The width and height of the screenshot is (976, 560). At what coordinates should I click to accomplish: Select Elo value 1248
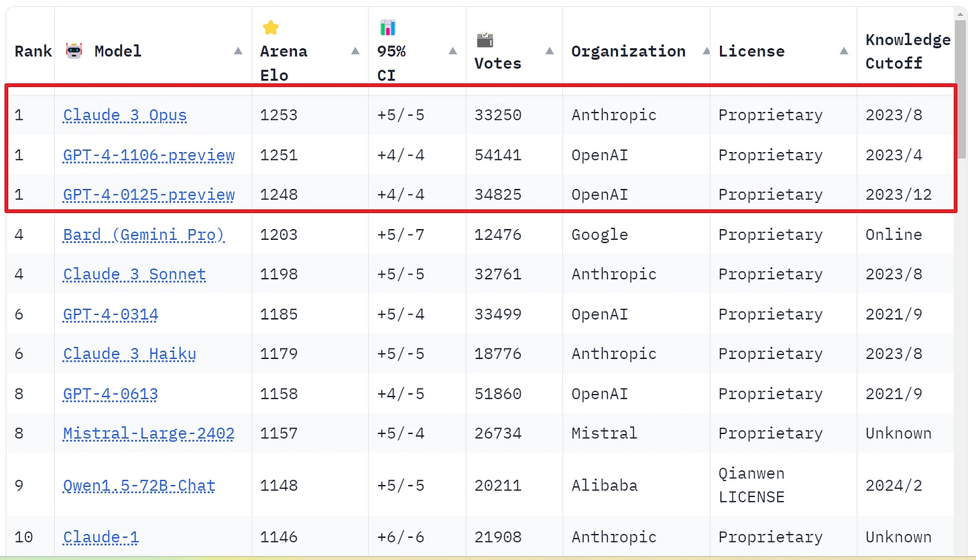click(x=279, y=195)
